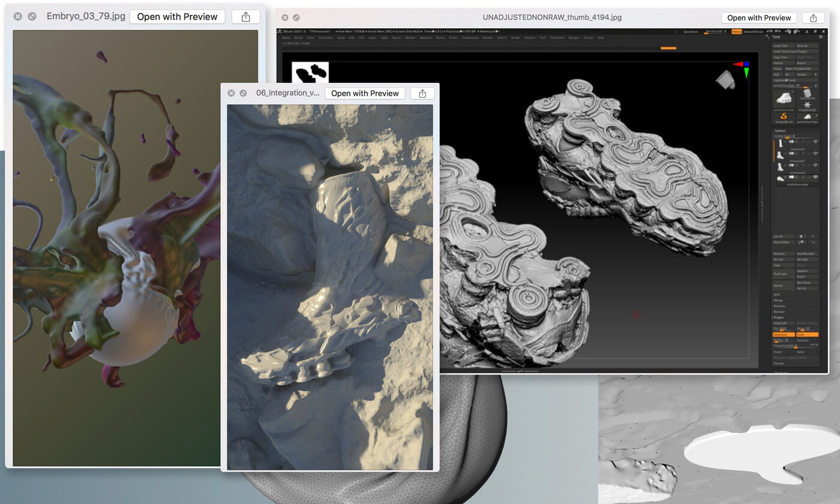Expand the Extract section

pyautogui.click(x=779, y=364)
